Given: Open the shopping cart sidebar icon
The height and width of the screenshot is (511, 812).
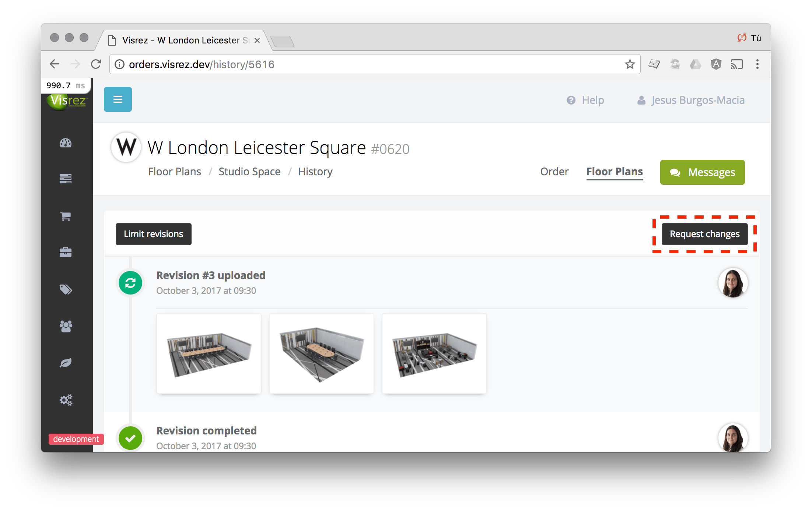Looking at the screenshot, I should pyautogui.click(x=66, y=216).
